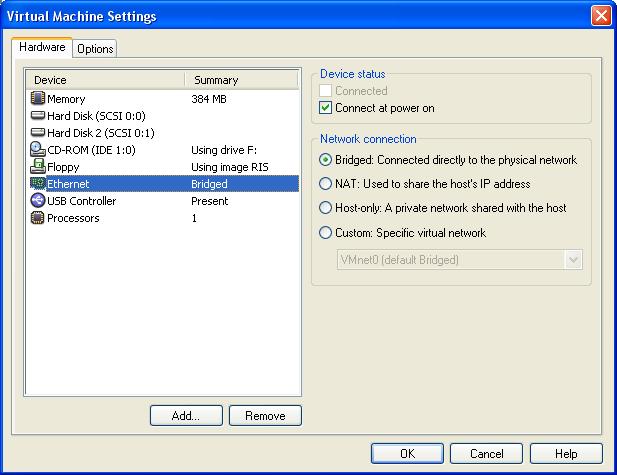Click the Processors chip icon
The width and height of the screenshot is (617, 475).
[x=38, y=218]
